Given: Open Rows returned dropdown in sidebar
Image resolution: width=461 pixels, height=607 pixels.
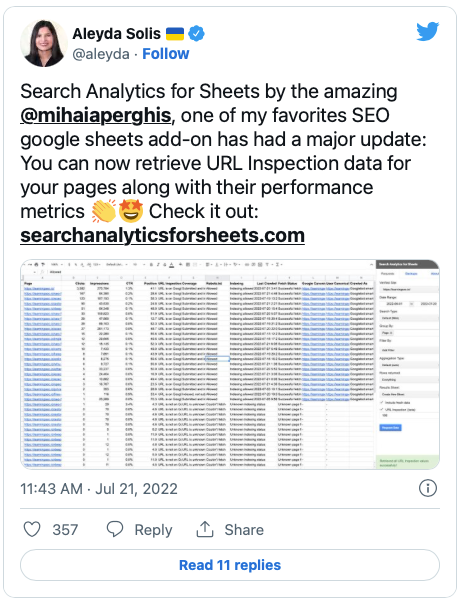Looking at the screenshot, I should [x=409, y=379].
